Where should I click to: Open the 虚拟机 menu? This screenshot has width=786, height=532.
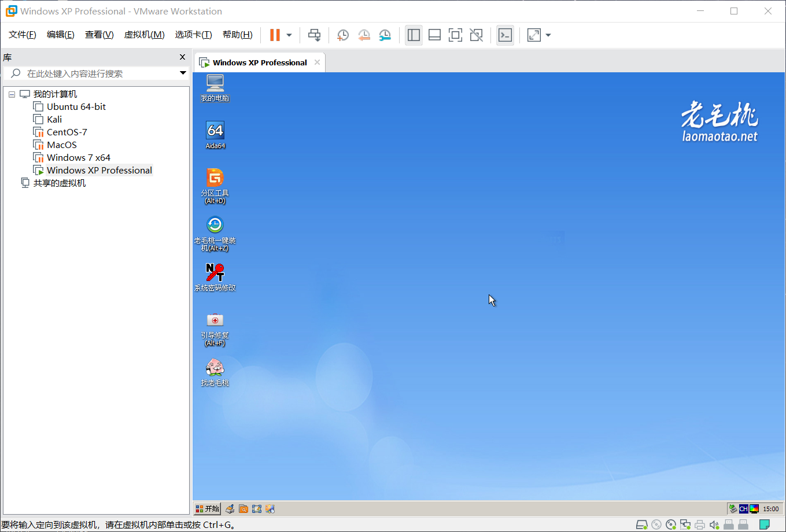tap(144, 34)
